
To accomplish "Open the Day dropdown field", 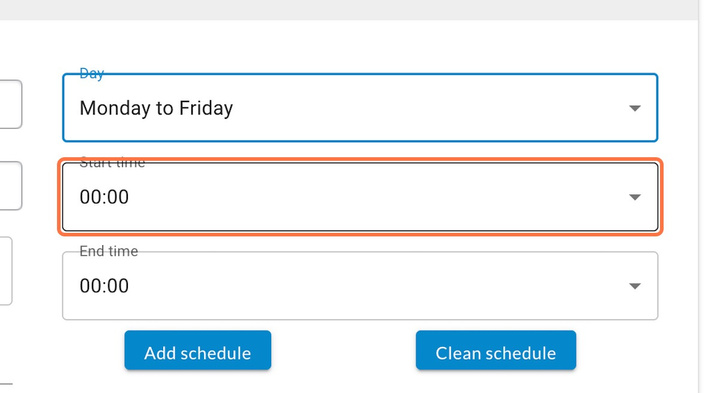I will coord(360,107).
